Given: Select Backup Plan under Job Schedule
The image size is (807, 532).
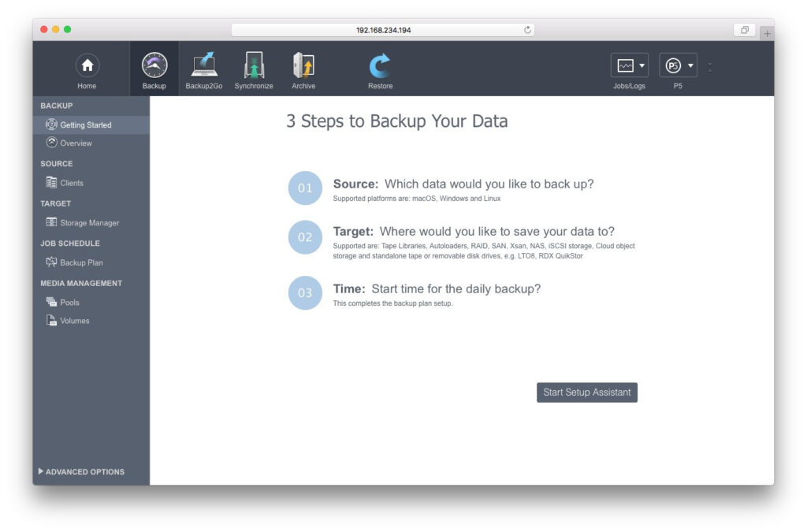Looking at the screenshot, I should coord(81,262).
